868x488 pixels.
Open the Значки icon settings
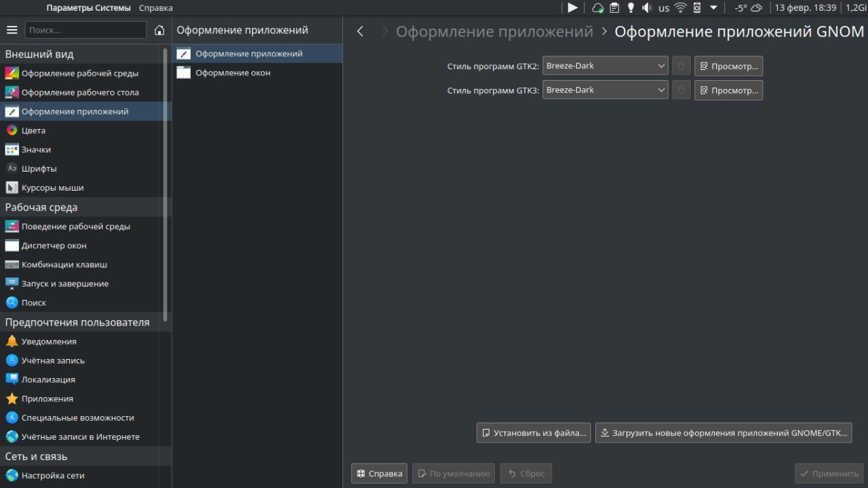pyautogui.click(x=85, y=149)
